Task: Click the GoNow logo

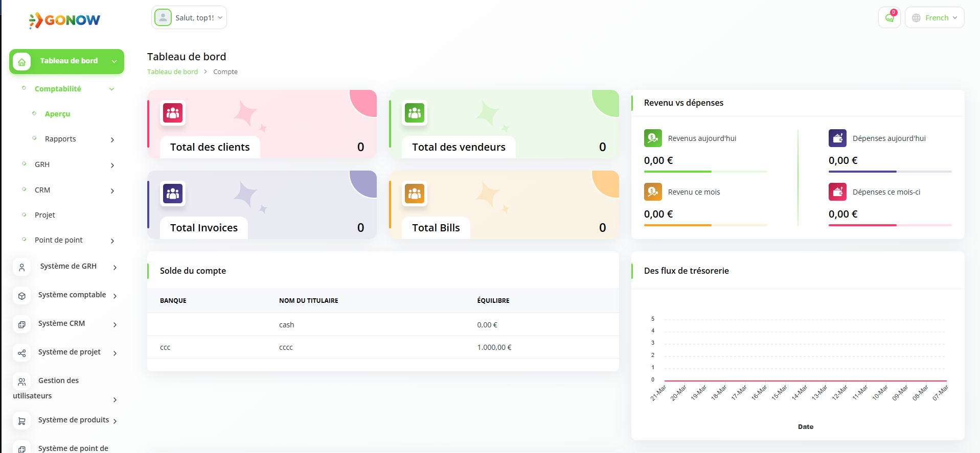Action: (x=64, y=20)
